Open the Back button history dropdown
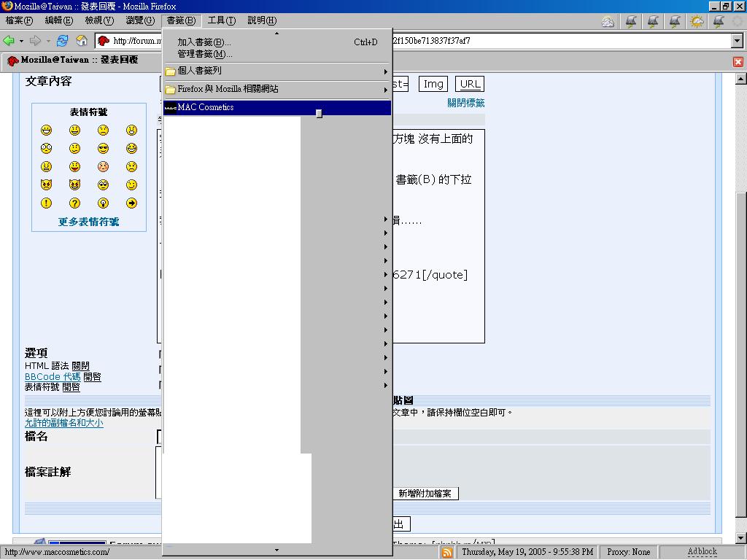This screenshot has height=560, width=747. coord(21,42)
